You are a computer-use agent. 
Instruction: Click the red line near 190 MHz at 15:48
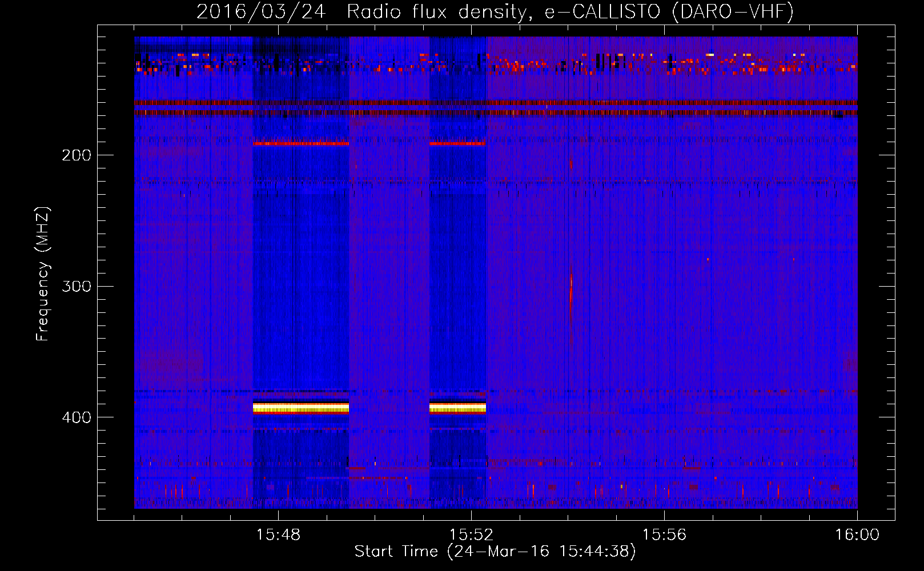pos(301,143)
